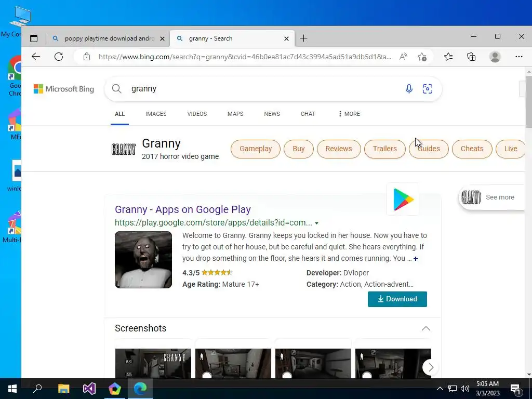Open the first Granny title screenshot
532x399 pixels.
click(153, 363)
